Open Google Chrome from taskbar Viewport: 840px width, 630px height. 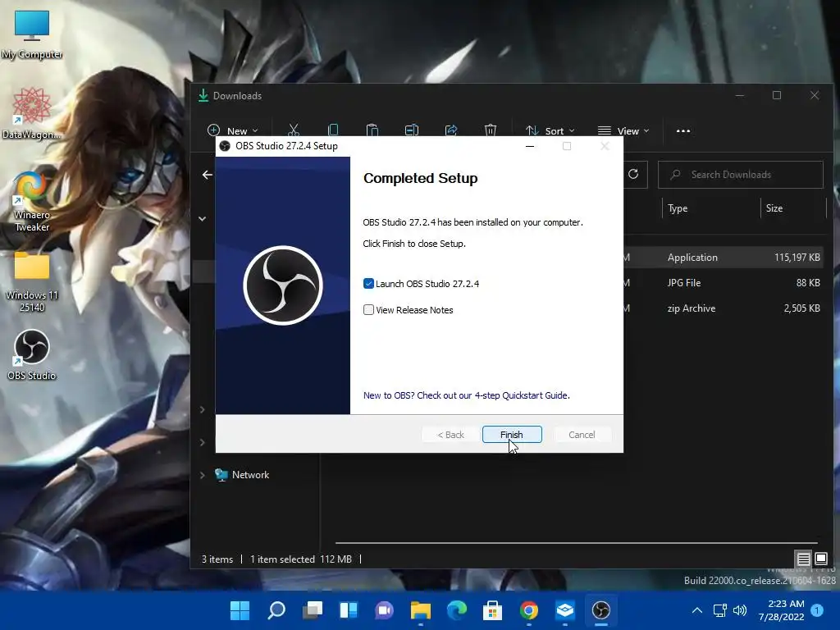(x=529, y=610)
